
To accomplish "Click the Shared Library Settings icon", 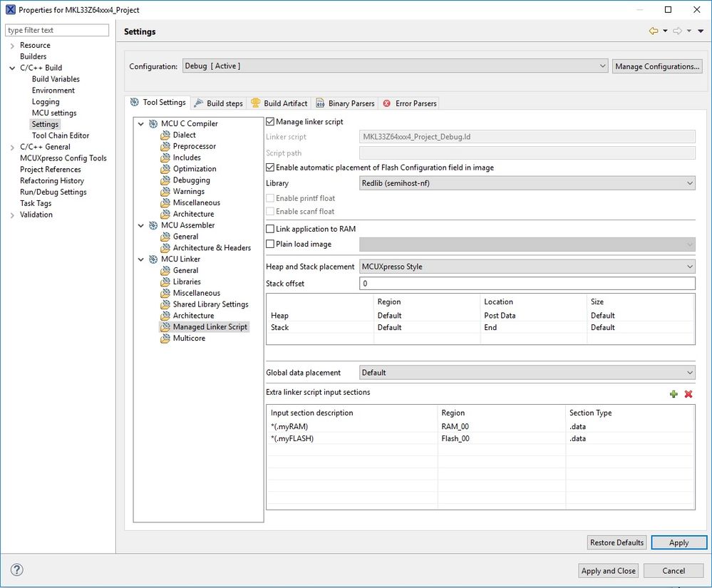I will pyautogui.click(x=165, y=304).
